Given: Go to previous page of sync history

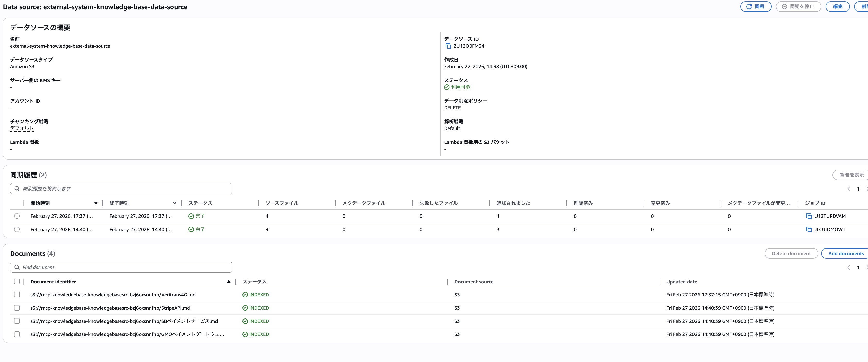Looking at the screenshot, I should pyautogui.click(x=848, y=189).
